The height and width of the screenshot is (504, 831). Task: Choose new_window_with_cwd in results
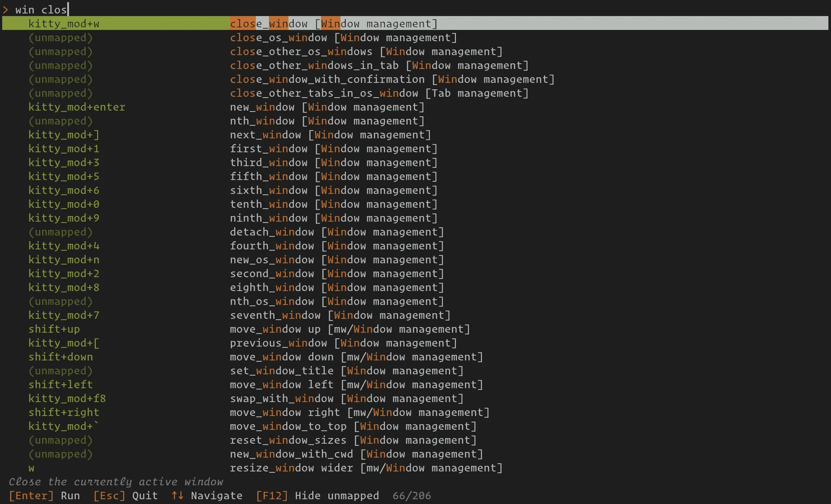click(x=415, y=454)
